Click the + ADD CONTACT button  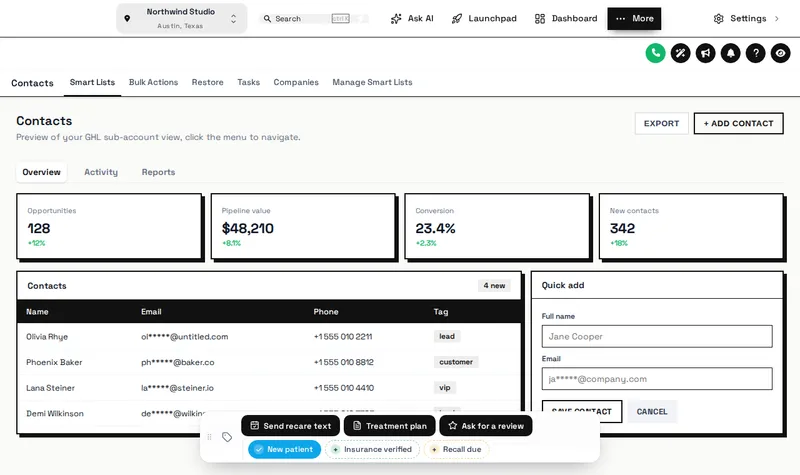pyautogui.click(x=738, y=123)
